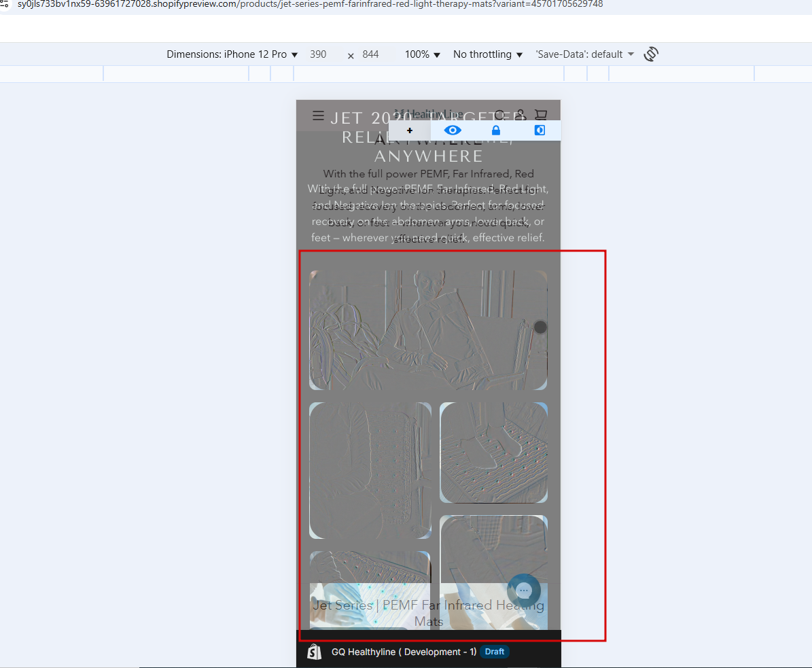Toggle overlay visibility with eye icon
Screen dimensions: 812x668
pyautogui.click(x=453, y=130)
